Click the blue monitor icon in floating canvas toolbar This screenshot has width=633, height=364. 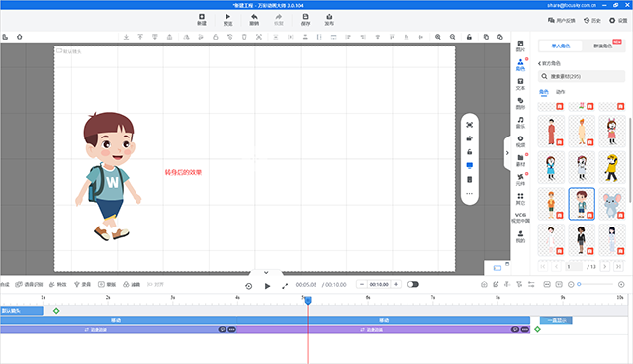[469, 166]
